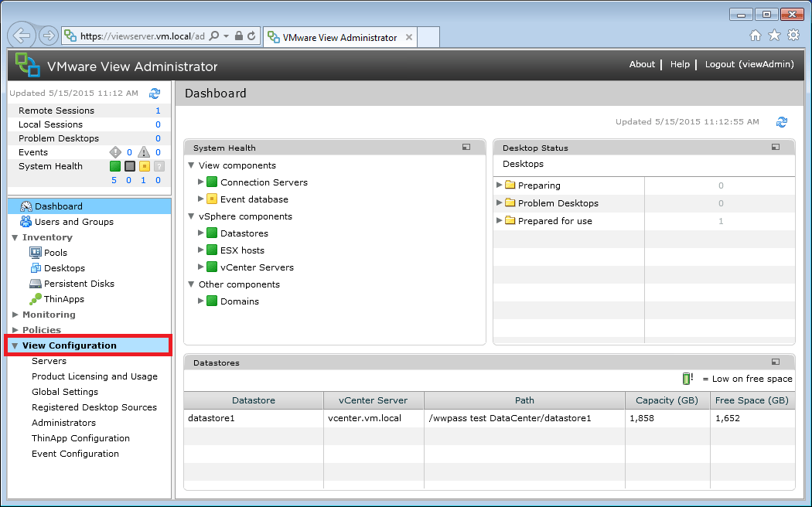
Task: Refresh the session counts panel
Action: pos(155,93)
